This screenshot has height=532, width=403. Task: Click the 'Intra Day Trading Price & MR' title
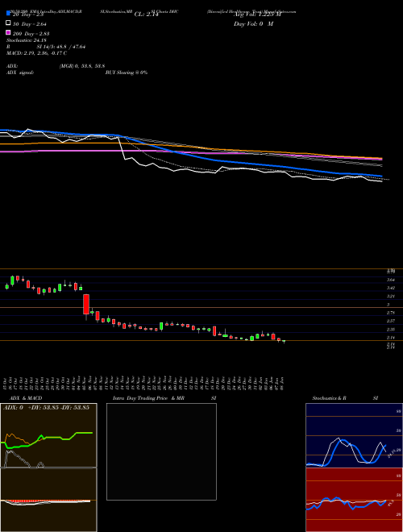pyautogui.click(x=148, y=398)
